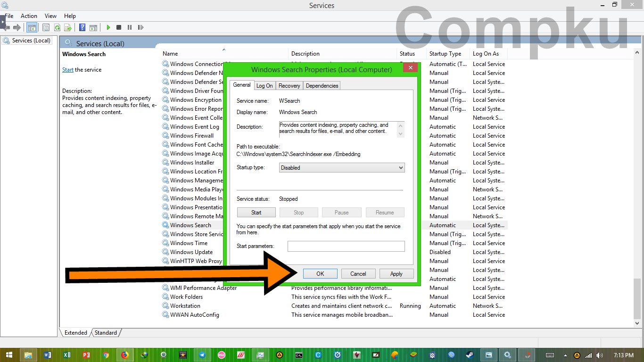The width and height of the screenshot is (644, 362).
Task: Open the Action menu
Action: tap(29, 16)
